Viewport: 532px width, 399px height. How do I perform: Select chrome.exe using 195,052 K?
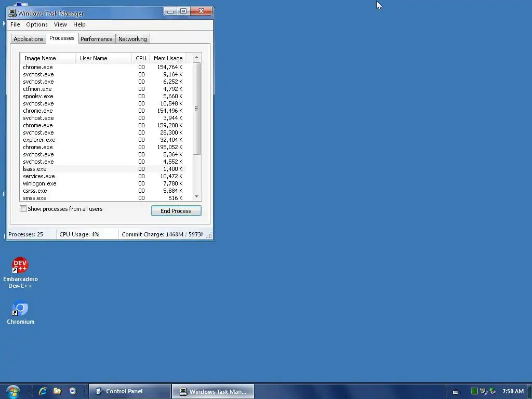[103, 147]
